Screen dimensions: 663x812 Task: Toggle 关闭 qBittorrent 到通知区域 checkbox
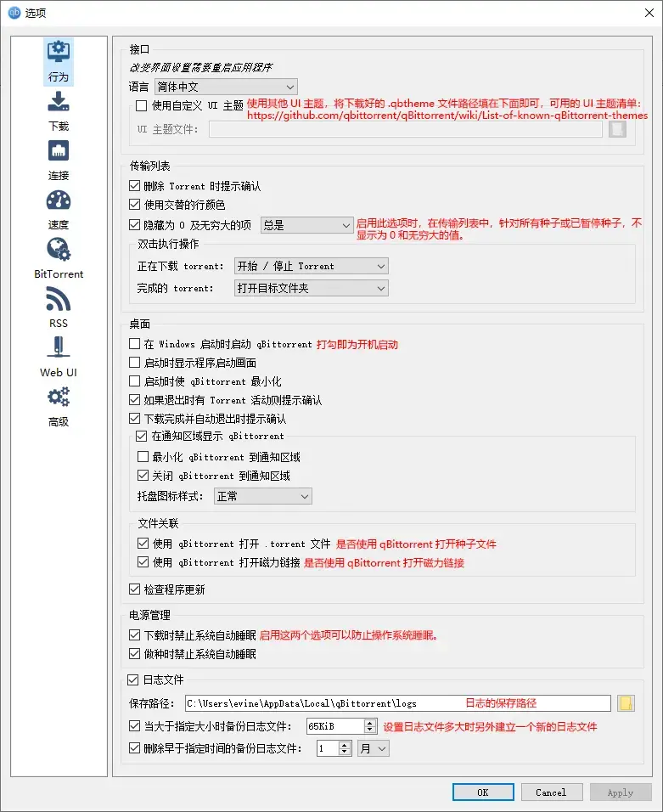tap(143, 475)
